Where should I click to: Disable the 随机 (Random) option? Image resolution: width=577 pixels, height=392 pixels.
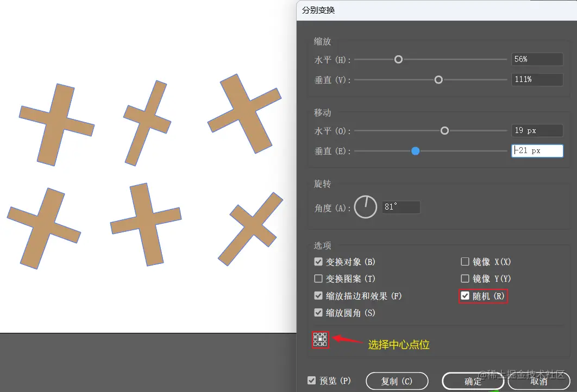(x=465, y=296)
